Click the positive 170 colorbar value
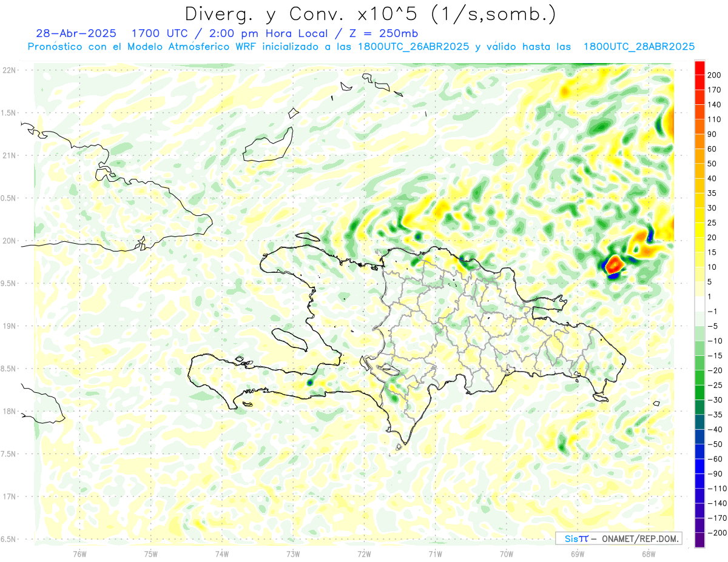728x562 pixels. pos(713,90)
